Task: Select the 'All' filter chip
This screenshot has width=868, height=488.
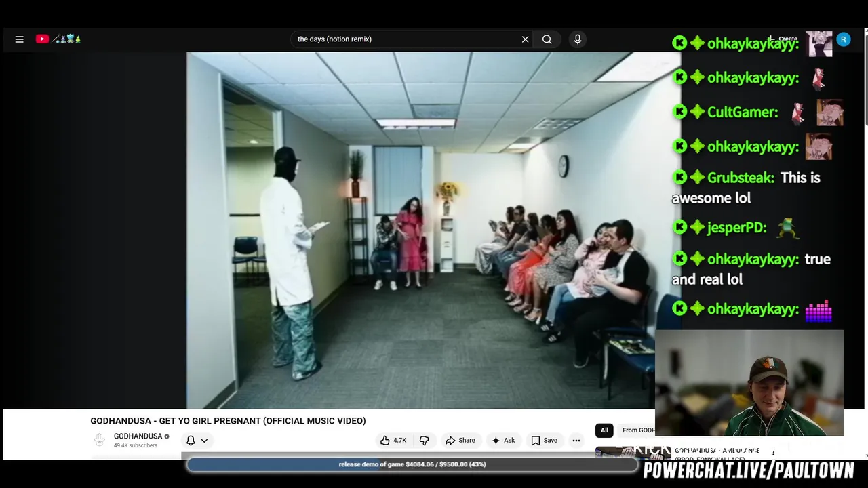Action: (x=604, y=430)
